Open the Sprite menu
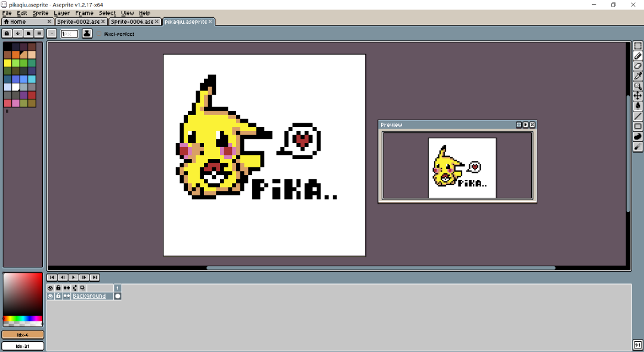The width and height of the screenshot is (644, 352). pyautogui.click(x=41, y=13)
